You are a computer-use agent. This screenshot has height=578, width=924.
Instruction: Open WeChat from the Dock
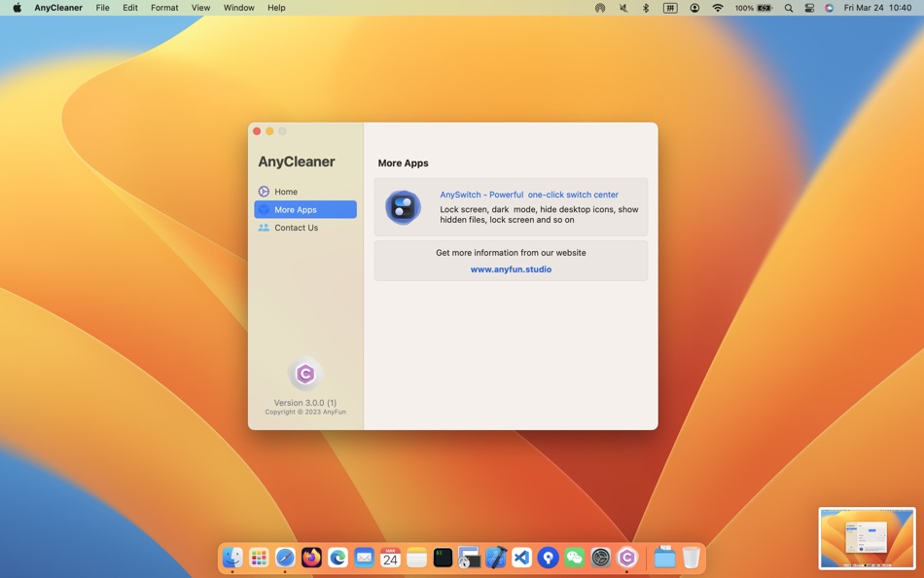click(x=574, y=558)
